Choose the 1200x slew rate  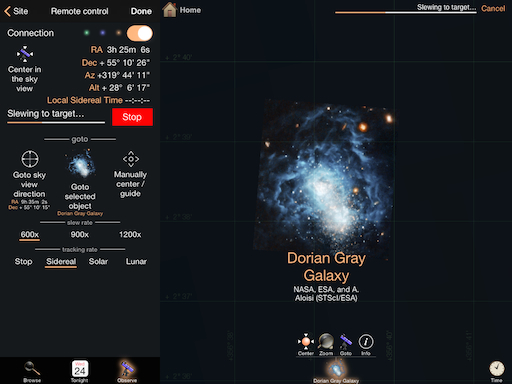point(130,235)
